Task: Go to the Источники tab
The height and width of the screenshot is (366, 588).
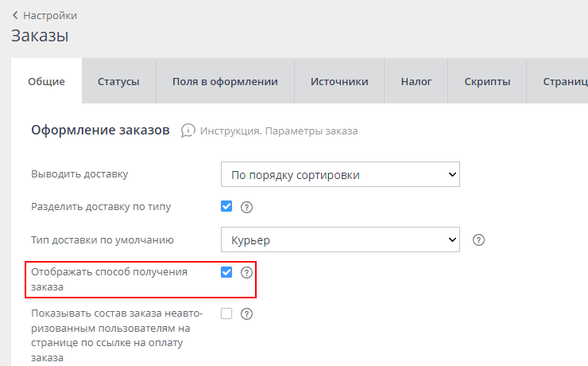Action: click(x=339, y=81)
